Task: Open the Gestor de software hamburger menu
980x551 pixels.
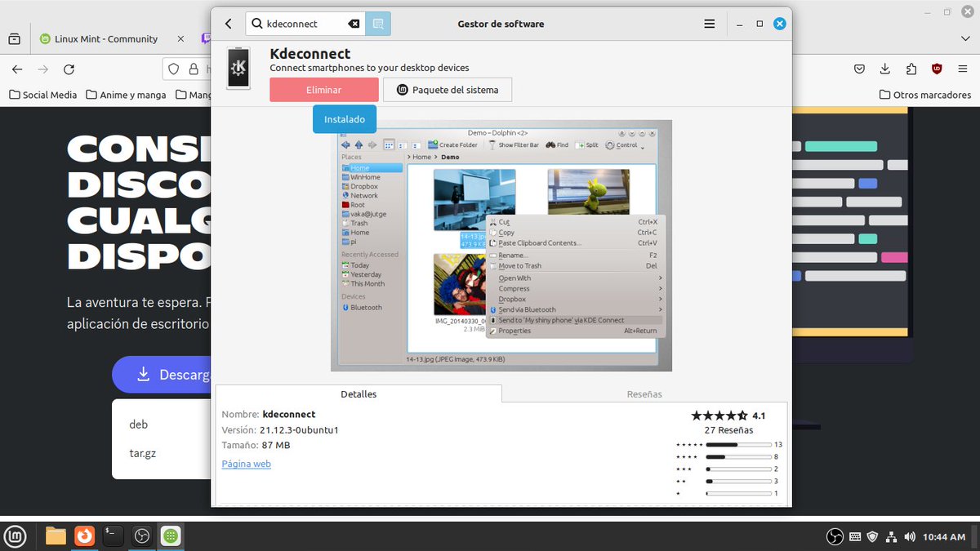Action: point(710,24)
